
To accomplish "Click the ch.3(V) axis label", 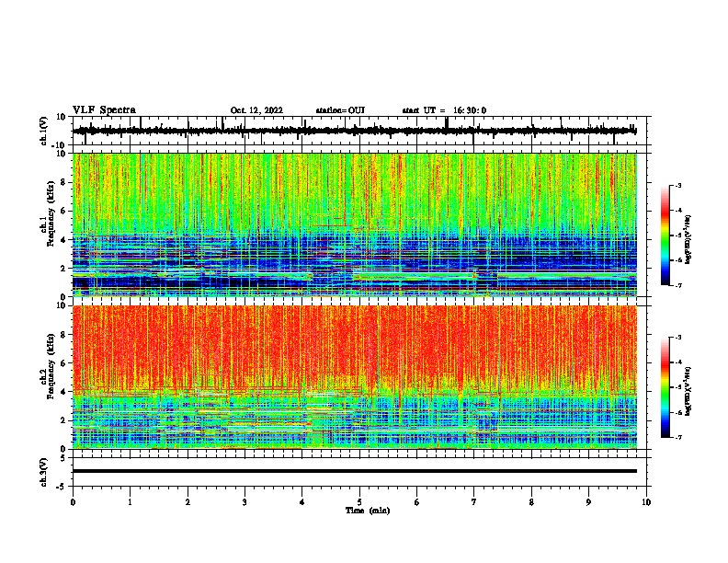I will 44,472.
